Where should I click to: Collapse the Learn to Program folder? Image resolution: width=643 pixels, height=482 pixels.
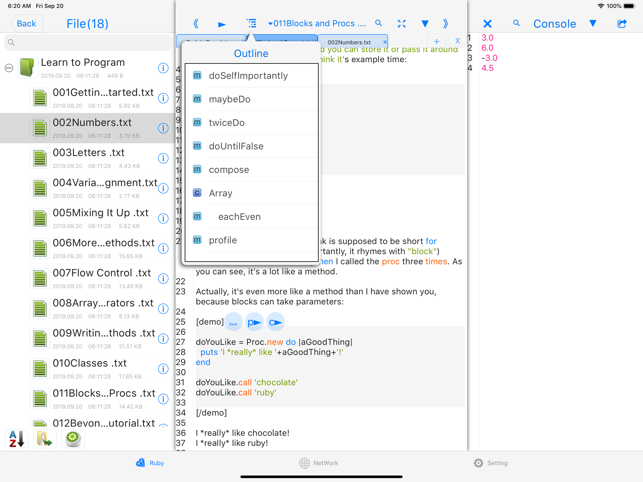click(x=9, y=68)
